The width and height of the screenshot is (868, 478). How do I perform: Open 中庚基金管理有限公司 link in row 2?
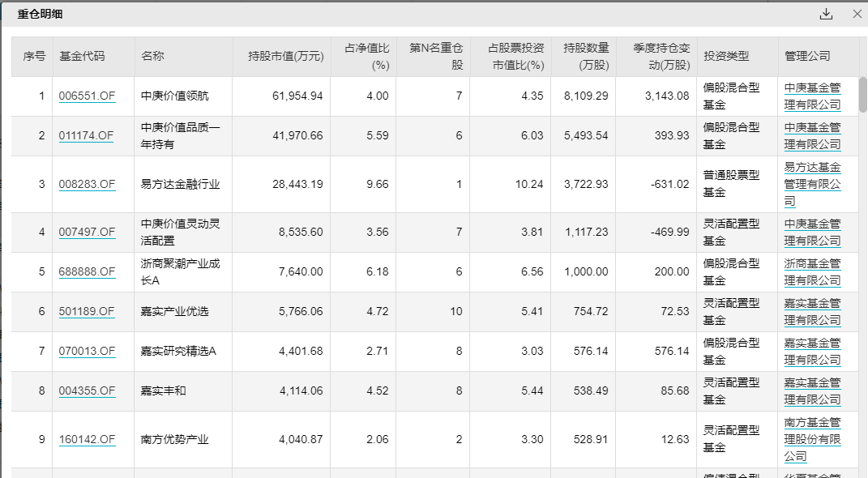(812, 135)
